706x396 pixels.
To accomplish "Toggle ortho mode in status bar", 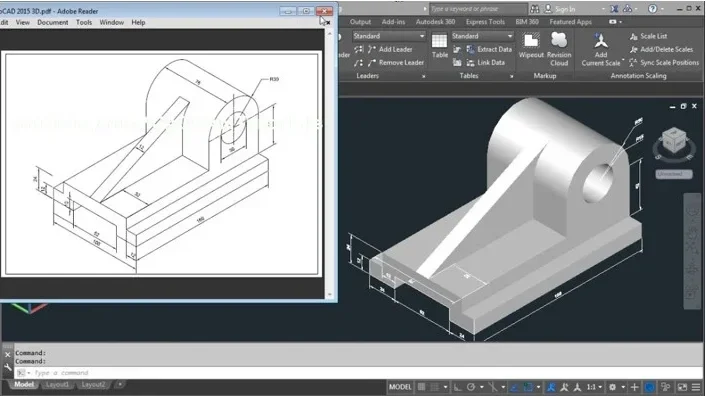I will point(457,387).
